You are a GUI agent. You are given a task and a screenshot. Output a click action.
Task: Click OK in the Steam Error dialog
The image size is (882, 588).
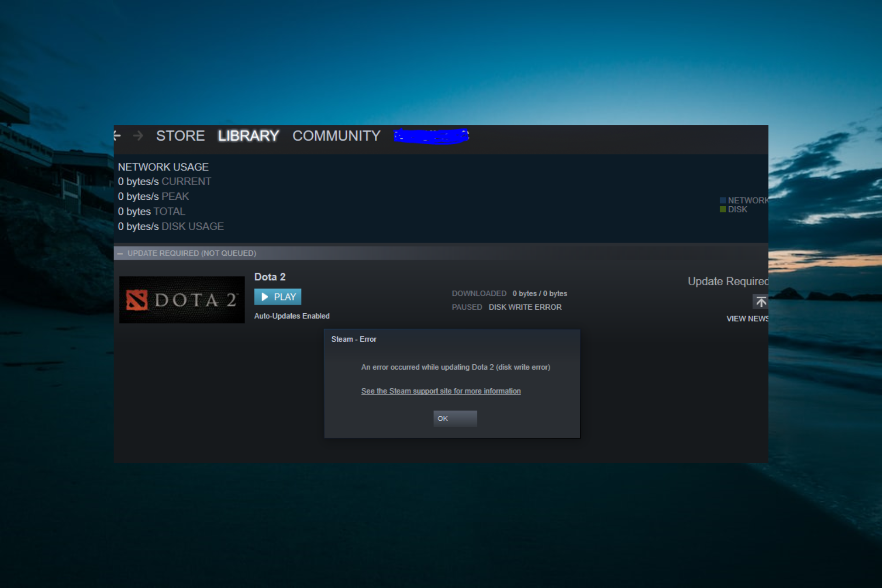click(x=455, y=418)
